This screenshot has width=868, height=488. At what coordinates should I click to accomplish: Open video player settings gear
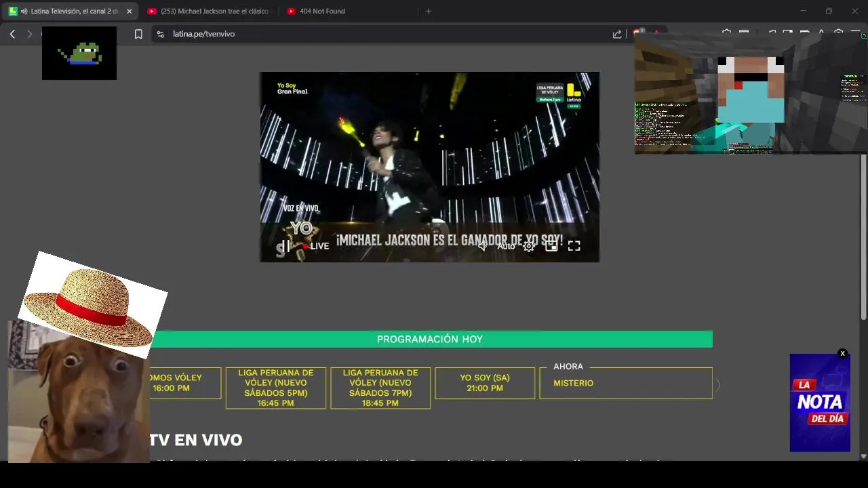click(x=529, y=246)
